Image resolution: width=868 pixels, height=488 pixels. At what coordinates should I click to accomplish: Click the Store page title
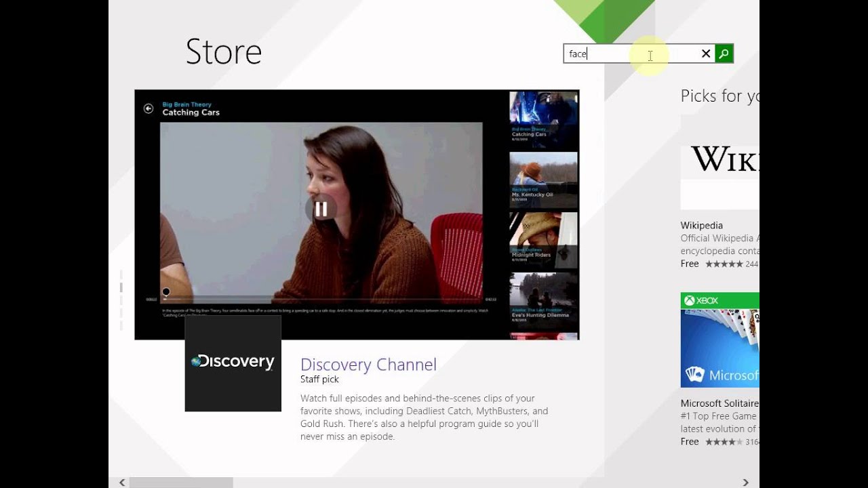224,52
